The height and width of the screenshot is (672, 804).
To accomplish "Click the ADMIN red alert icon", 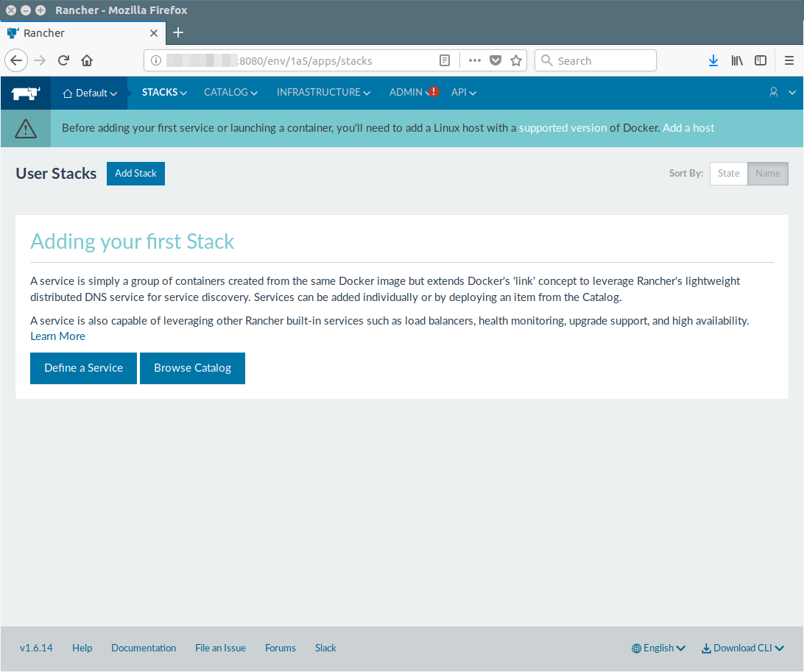I will (x=434, y=92).
